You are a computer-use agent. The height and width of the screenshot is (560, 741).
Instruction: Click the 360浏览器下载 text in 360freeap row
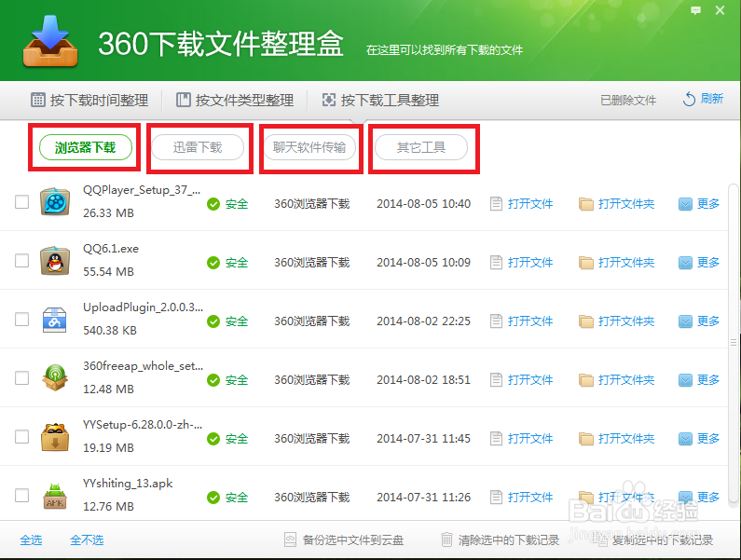pos(312,380)
